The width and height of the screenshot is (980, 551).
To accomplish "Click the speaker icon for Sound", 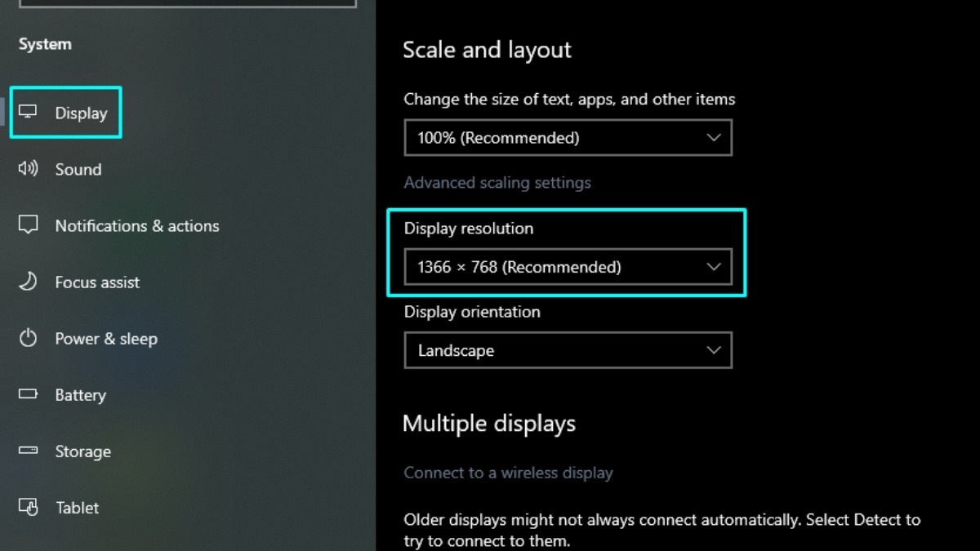I will 28,169.
